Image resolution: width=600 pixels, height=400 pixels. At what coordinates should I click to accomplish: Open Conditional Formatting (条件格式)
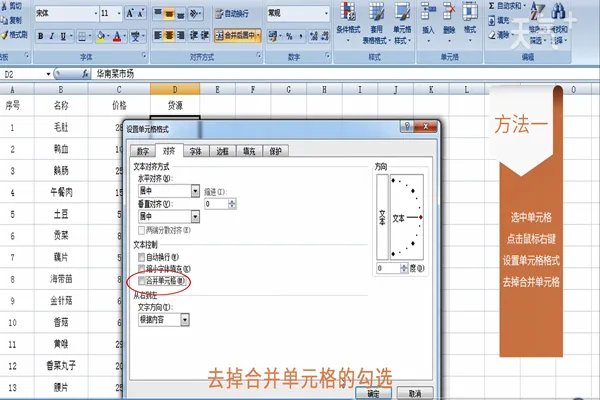[x=348, y=22]
